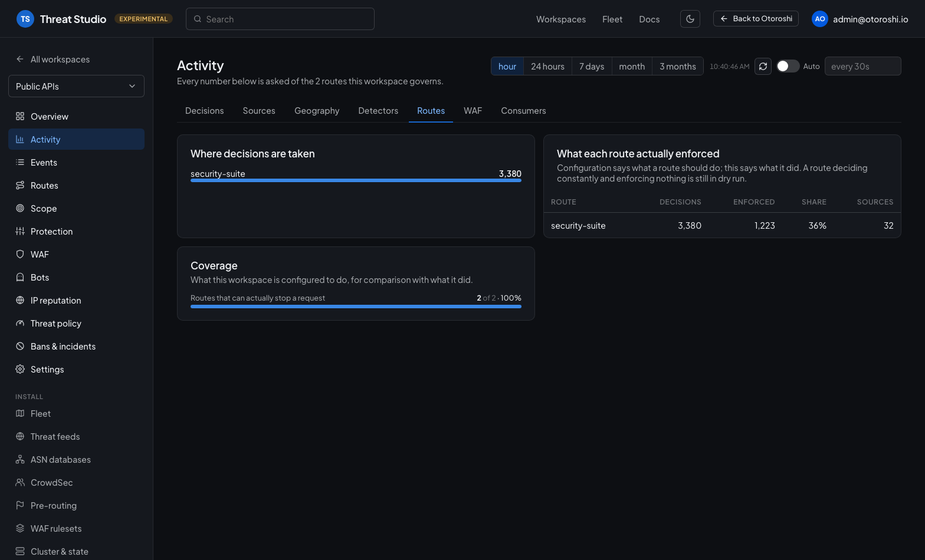Click the WAF rulesets layers icon
This screenshot has width=925, height=560.
point(20,528)
